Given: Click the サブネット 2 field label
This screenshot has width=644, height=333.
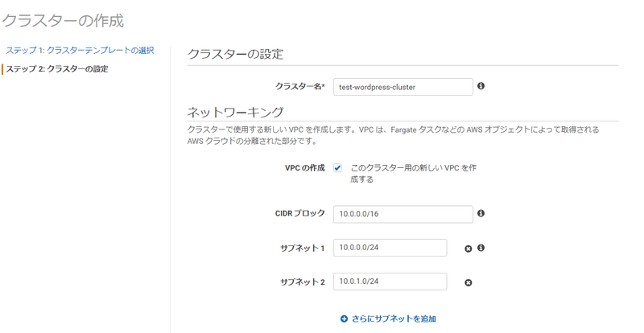Looking at the screenshot, I should pyautogui.click(x=303, y=282).
